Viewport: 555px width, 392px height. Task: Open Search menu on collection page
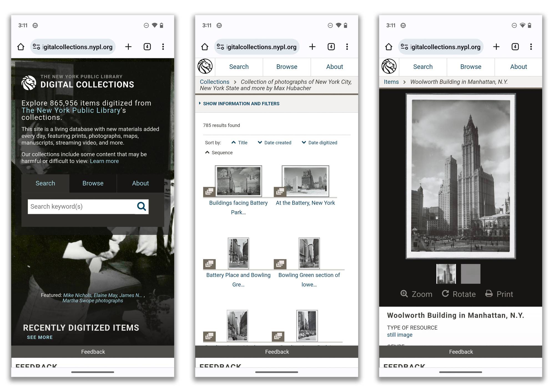239,67
